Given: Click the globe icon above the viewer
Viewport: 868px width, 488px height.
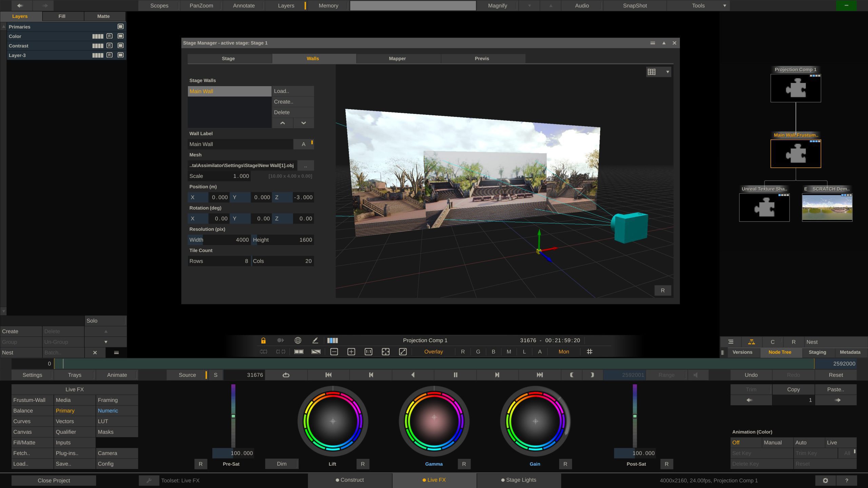Looking at the screenshot, I should 298,340.
